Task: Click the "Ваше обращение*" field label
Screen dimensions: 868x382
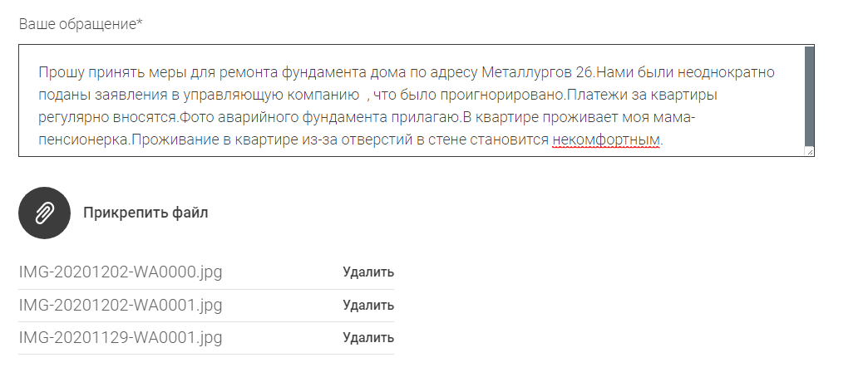Action: 81,23
